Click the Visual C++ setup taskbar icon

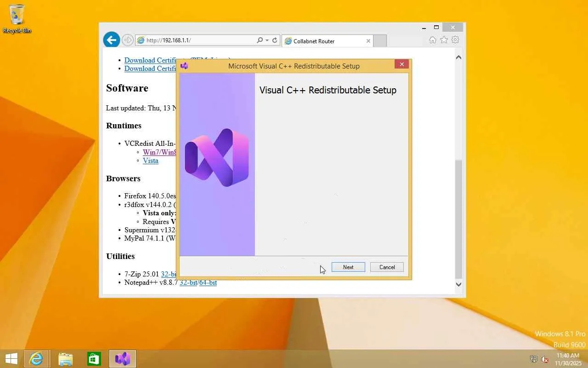coord(123,359)
